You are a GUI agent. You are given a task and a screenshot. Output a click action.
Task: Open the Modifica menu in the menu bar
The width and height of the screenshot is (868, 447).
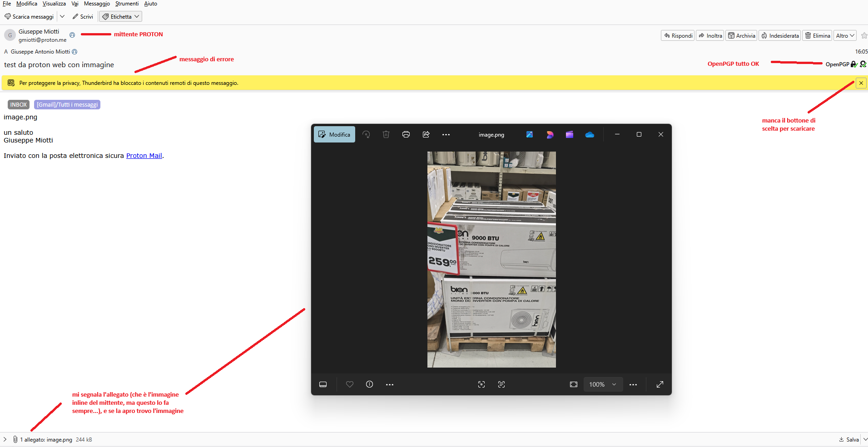click(27, 4)
